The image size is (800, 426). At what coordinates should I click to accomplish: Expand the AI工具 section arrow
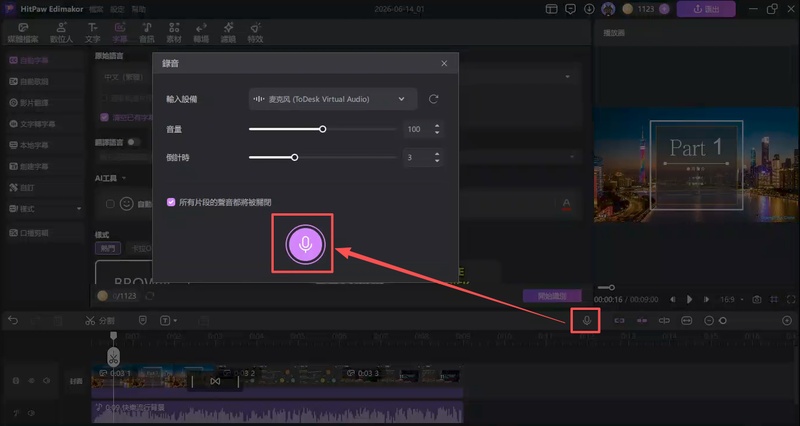tap(124, 178)
